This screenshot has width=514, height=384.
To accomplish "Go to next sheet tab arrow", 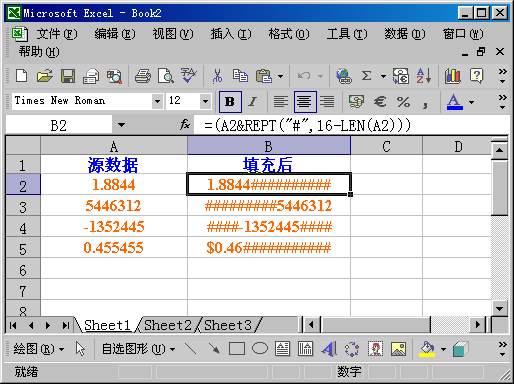I will coord(48,325).
